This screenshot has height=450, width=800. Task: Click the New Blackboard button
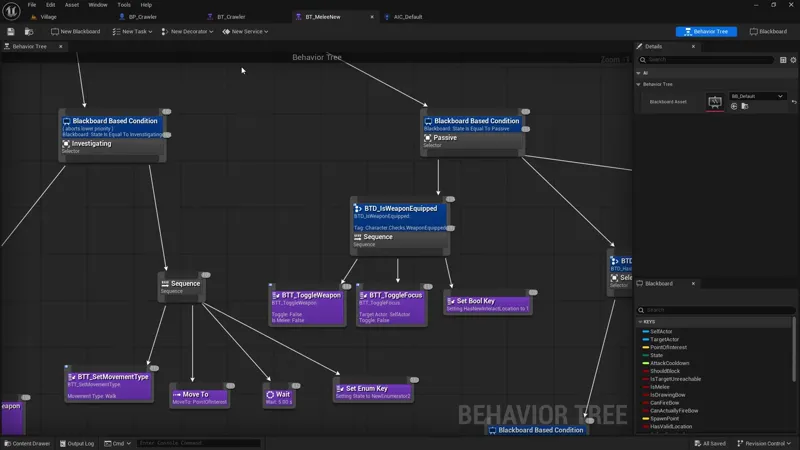click(x=76, y=32)
